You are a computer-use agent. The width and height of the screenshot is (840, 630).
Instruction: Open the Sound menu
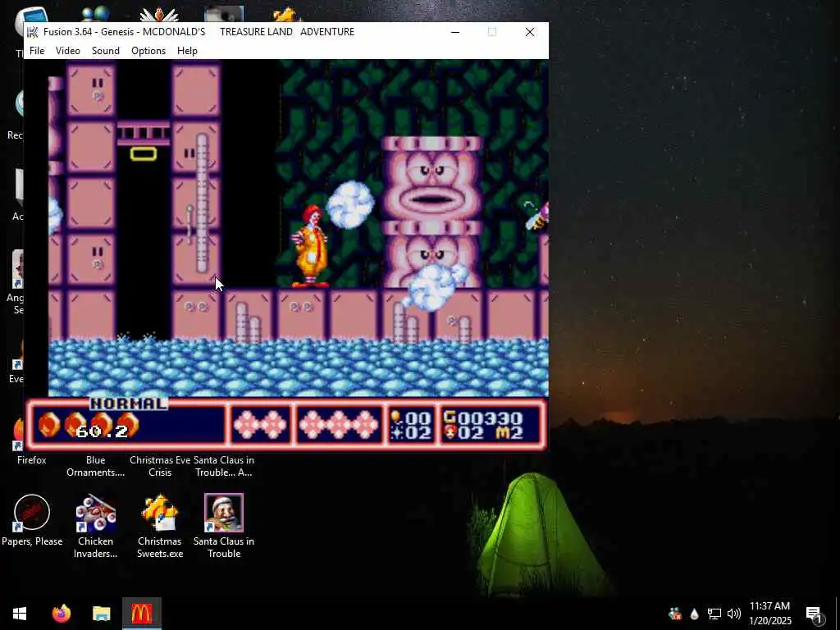106,51
